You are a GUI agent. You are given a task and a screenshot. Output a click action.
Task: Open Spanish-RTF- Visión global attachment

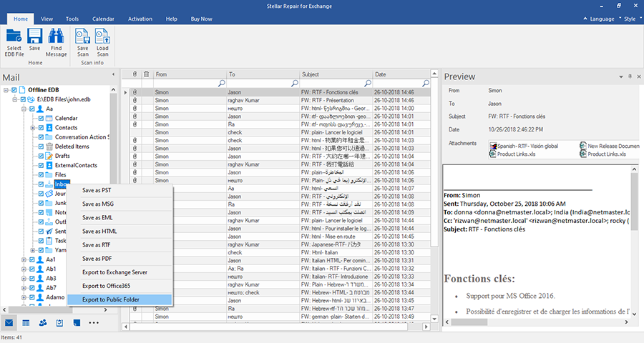(524, 146)
